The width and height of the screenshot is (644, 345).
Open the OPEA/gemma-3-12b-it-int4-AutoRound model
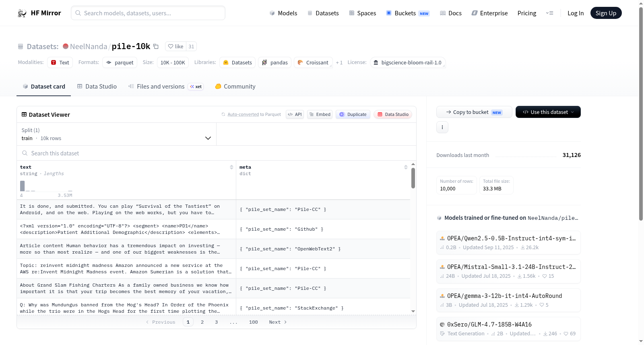[x=508, y=300]
